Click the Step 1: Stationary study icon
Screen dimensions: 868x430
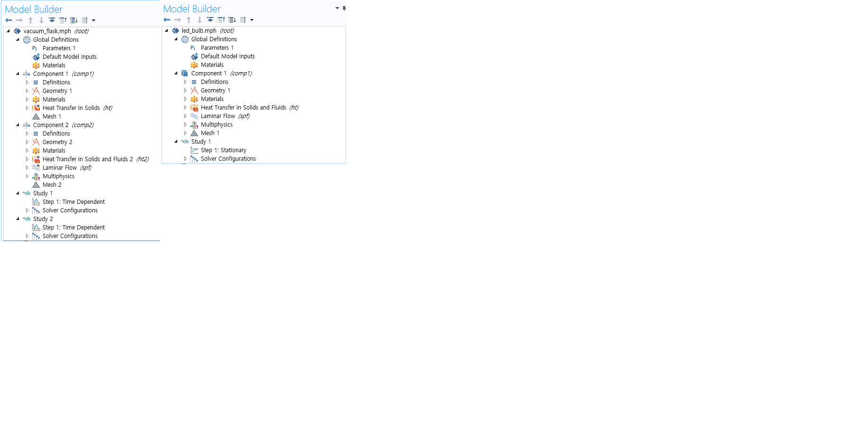tap(194, 150)
